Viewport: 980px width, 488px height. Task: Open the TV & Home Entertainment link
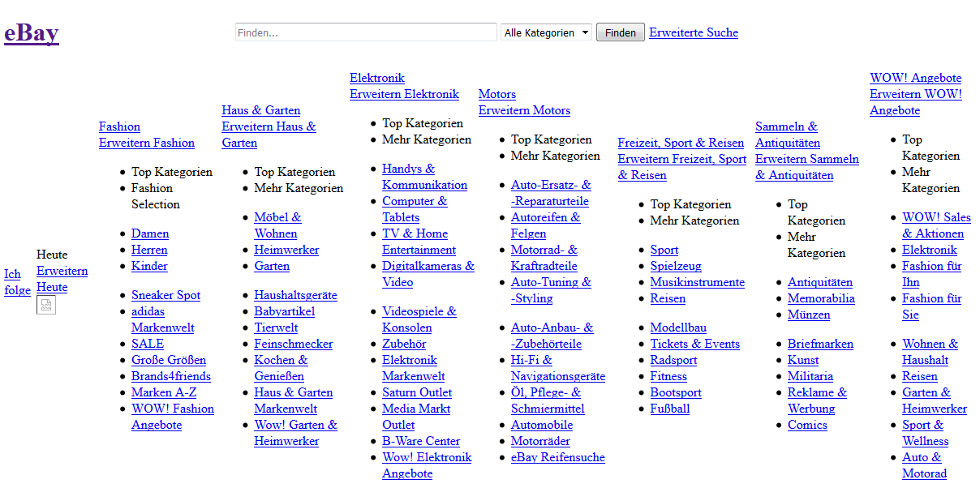click(x=419, y=242)
